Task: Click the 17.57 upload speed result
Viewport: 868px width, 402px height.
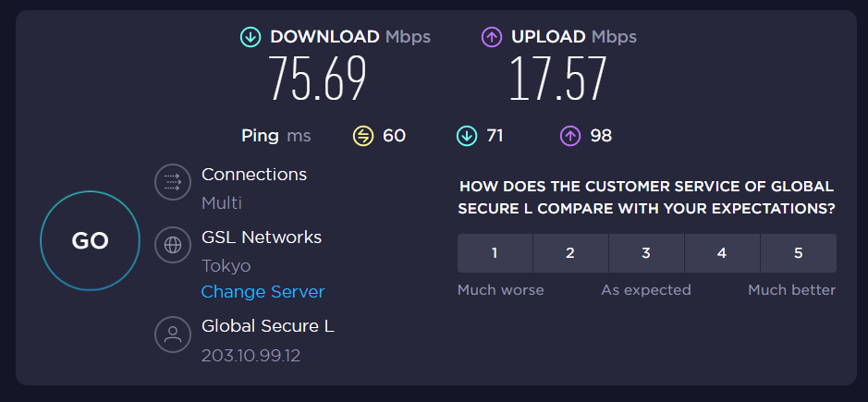Action: [557, 79]
